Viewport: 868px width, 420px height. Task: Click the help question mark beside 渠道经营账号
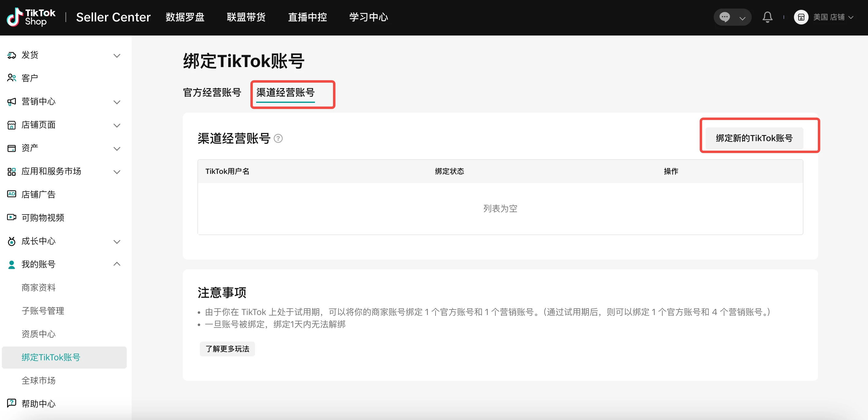tap(278, 139)
